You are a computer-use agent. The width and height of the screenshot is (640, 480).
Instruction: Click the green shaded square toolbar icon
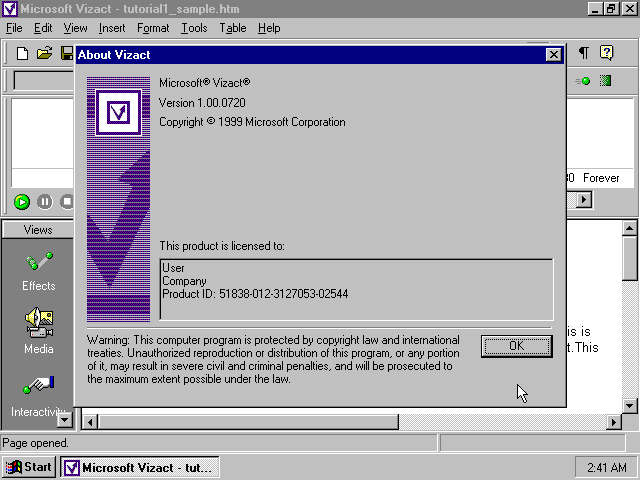(x=605, y=80)
